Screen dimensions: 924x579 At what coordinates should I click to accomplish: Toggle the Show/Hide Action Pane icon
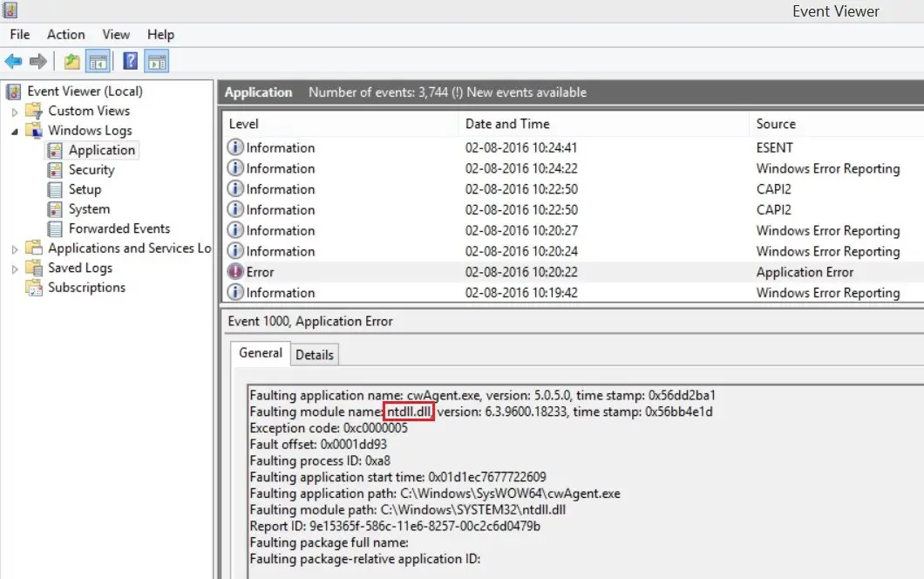tap(157, 61)
